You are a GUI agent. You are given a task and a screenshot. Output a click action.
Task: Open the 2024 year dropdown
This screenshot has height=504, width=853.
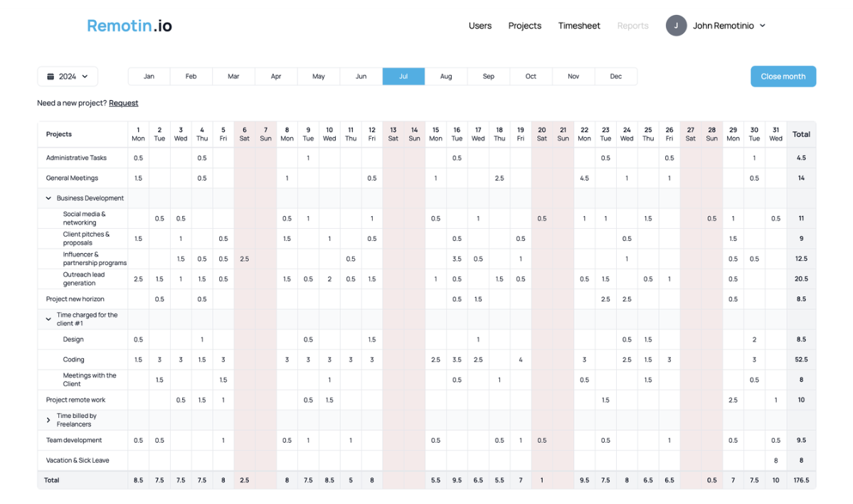[68, 76]
